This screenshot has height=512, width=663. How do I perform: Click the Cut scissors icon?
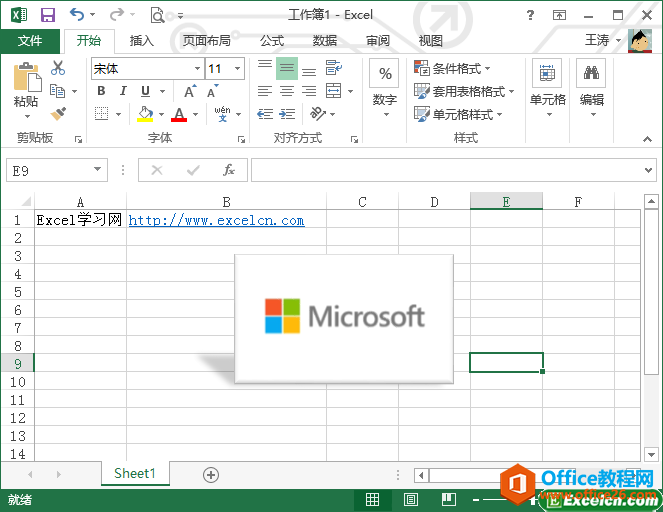tap(58, 68)
